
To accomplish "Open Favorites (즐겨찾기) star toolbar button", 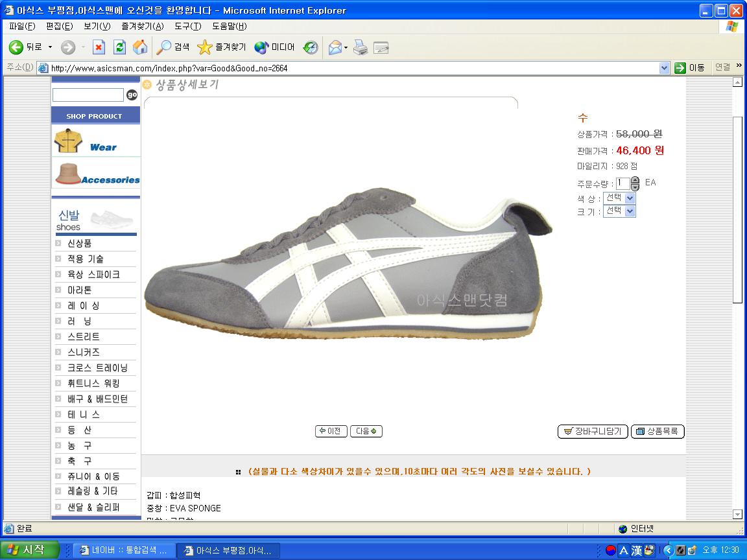I will click(222, 47).
